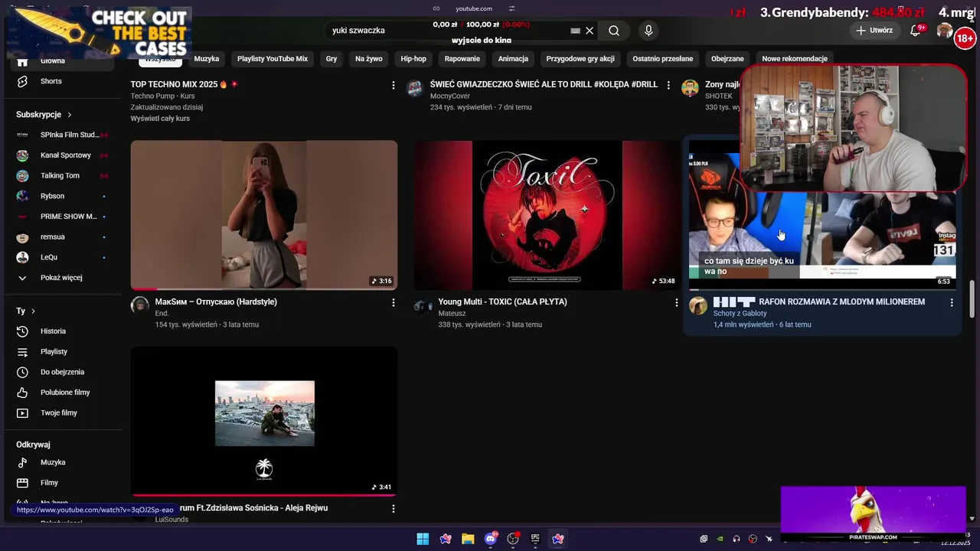Open the Windows Start menu

click(423, 539)
